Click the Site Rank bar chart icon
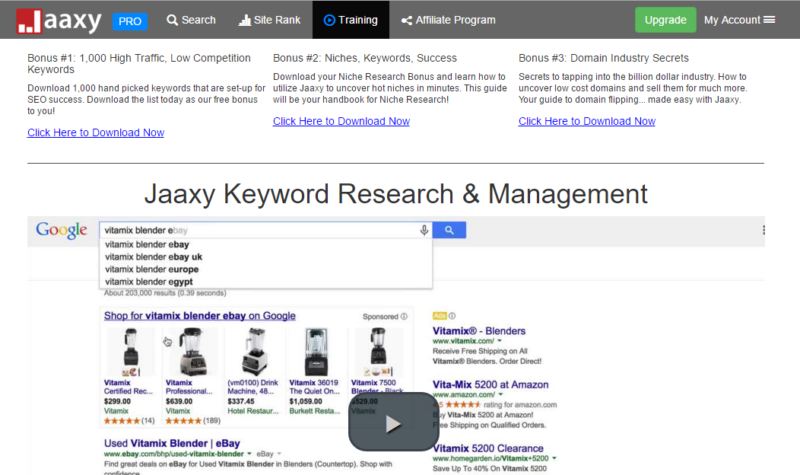This screenshot has height=475, width=800. [x=245, y=20]
